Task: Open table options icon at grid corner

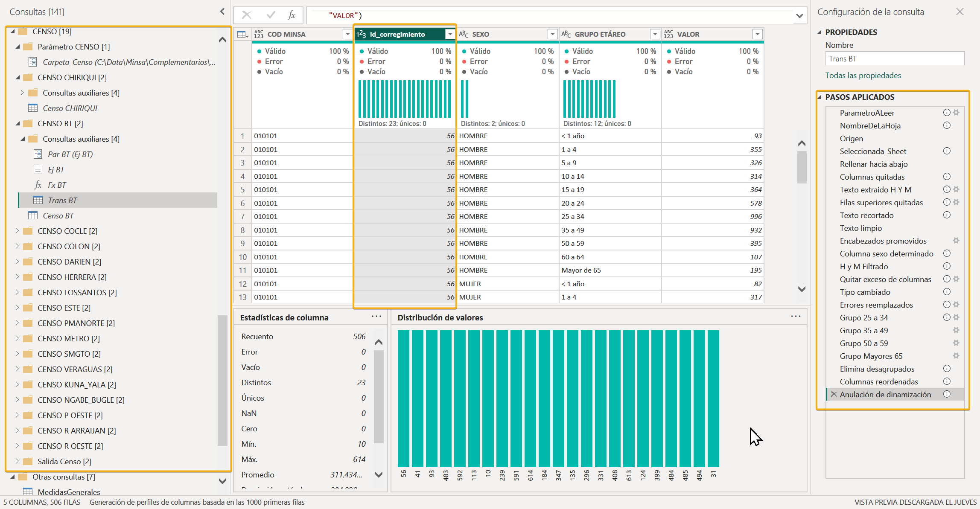Action: coord(243,34)
